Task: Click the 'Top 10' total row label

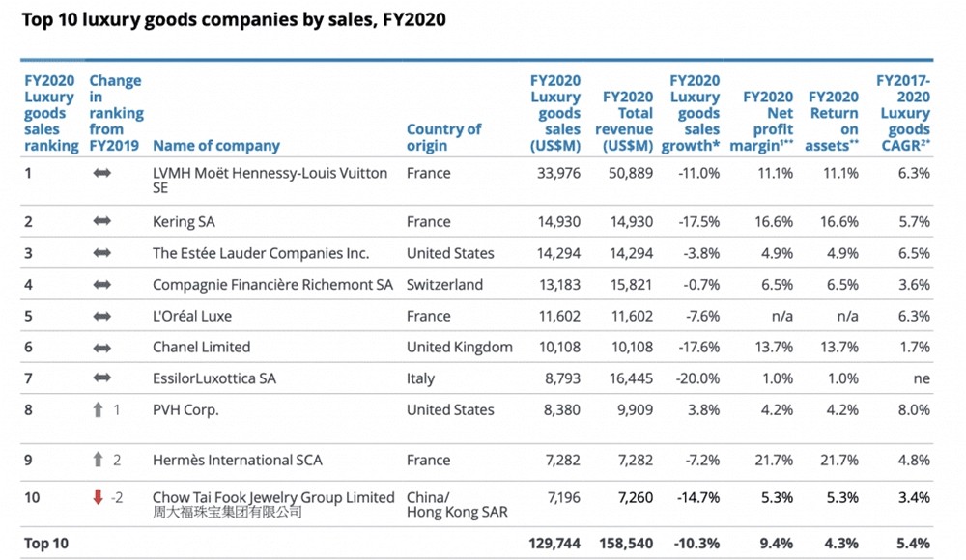Action: tap(49, 544)
